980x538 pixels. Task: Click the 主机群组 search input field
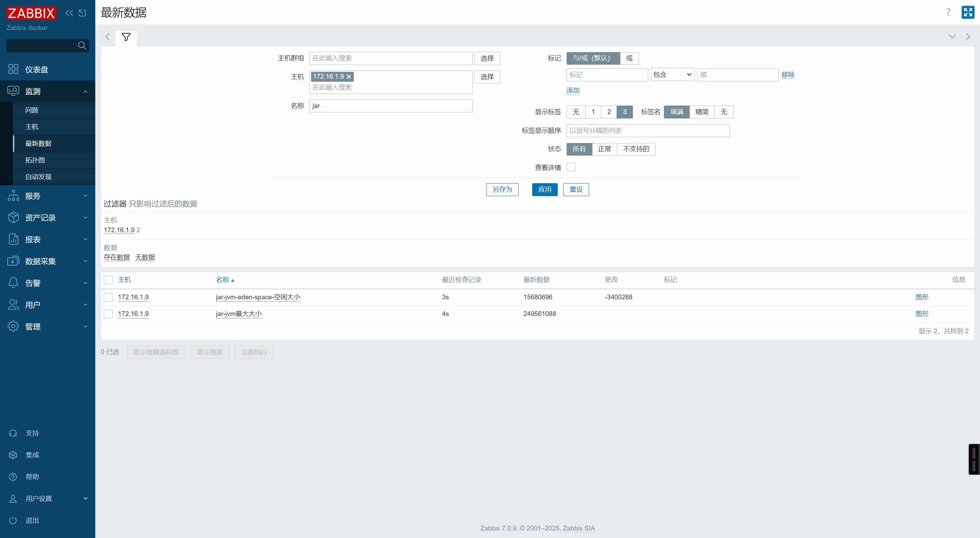click(391, 58)
